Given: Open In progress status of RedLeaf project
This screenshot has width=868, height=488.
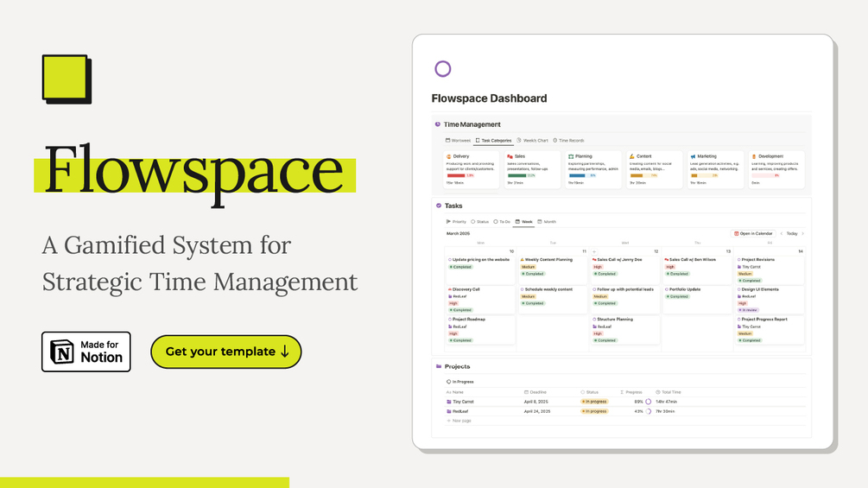Looking at the screenshot, I should 594,412.
